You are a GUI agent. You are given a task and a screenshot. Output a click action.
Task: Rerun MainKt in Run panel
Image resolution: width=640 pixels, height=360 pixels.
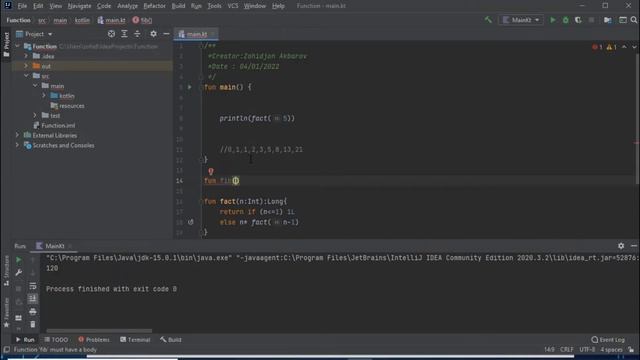click(x=18, y=260)
